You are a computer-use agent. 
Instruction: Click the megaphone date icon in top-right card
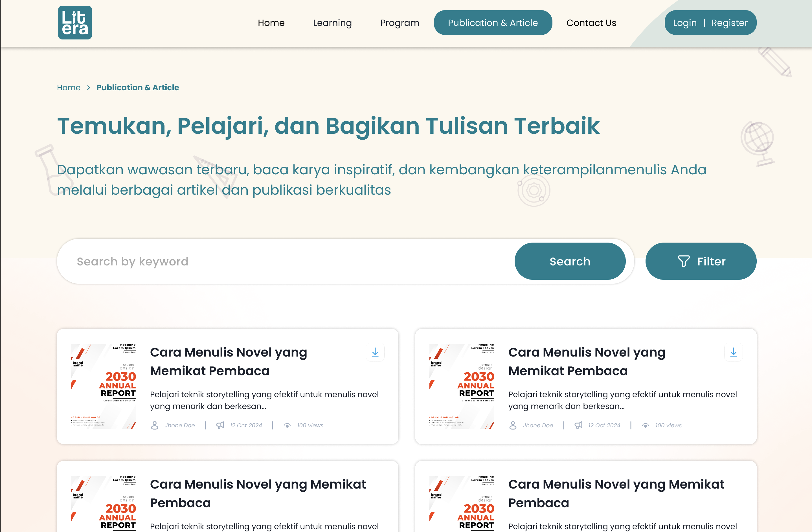578,425
